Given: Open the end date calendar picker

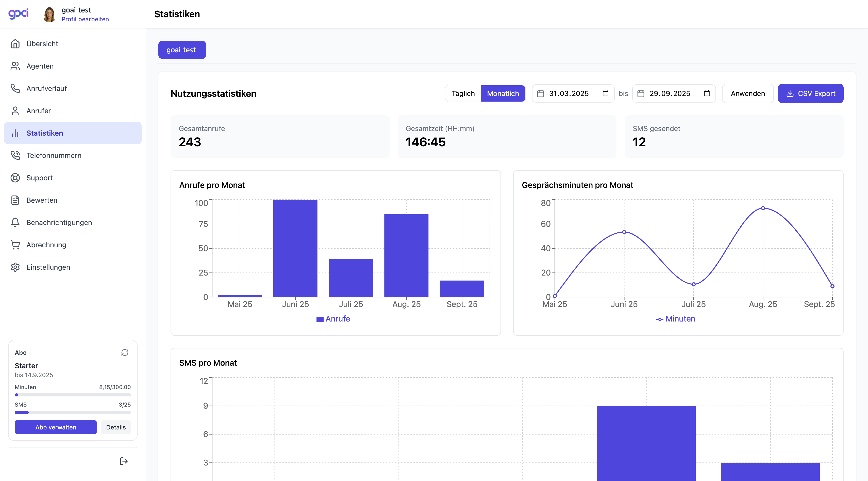Looking at the screenshot, I should pos(707,93).
